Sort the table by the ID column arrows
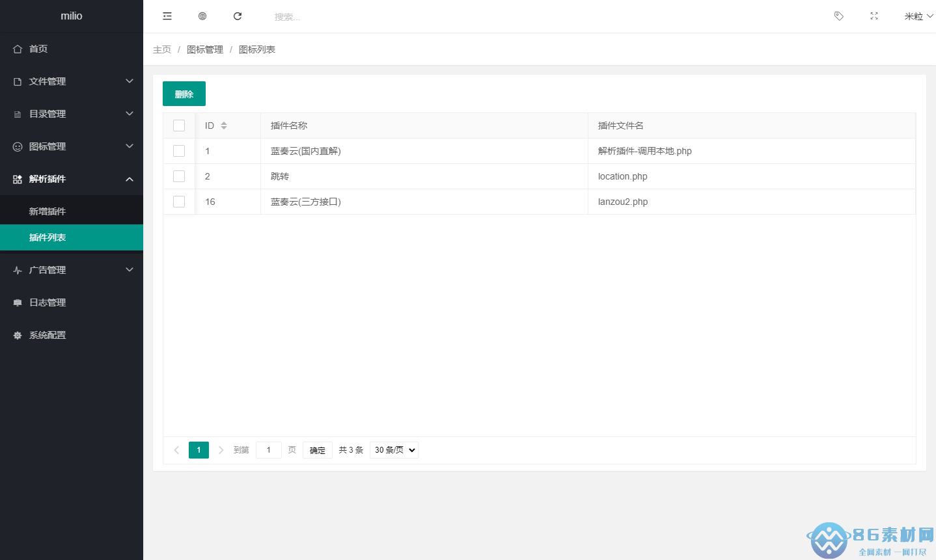Screen dimensions: 936x560 [224, 126]
